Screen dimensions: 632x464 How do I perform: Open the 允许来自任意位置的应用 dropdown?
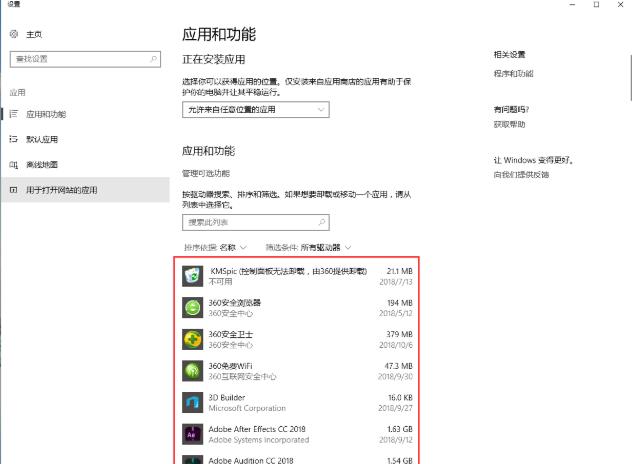pos(255,109)
